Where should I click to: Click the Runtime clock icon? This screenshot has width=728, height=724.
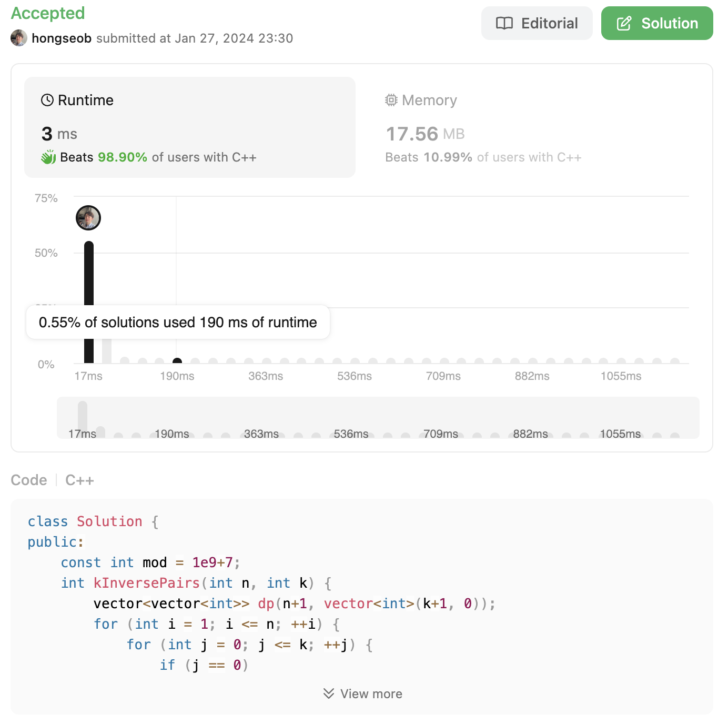tap(47, 100)
